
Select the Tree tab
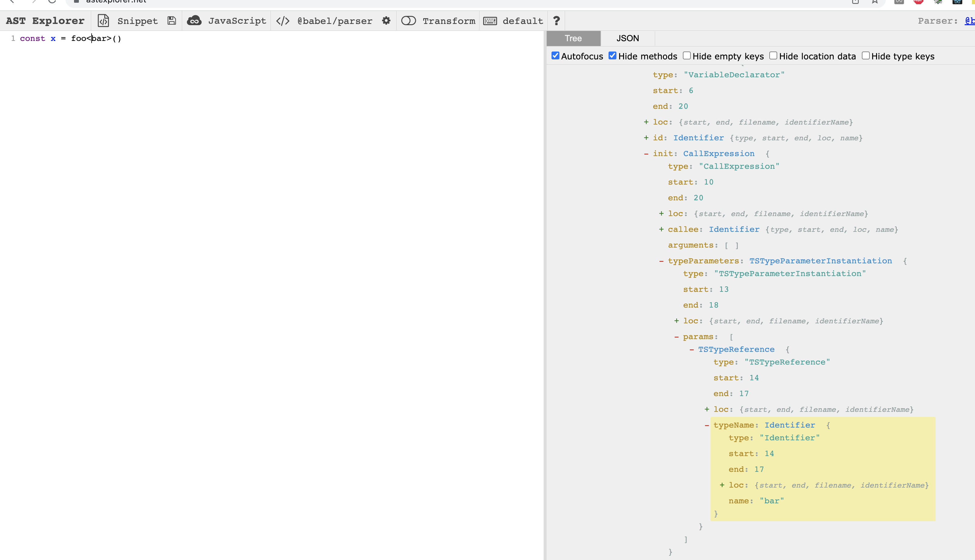click(573, 38)
